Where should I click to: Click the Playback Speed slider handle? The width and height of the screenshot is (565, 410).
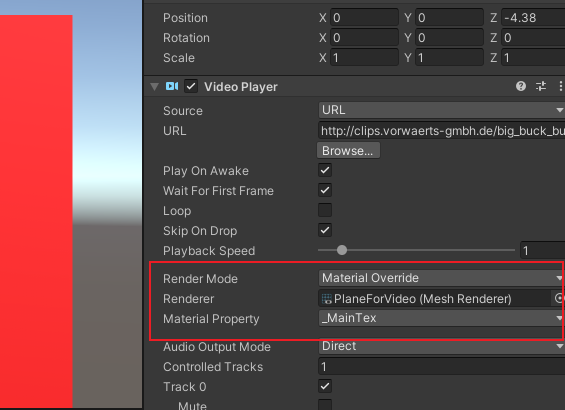tap(342, 250)
